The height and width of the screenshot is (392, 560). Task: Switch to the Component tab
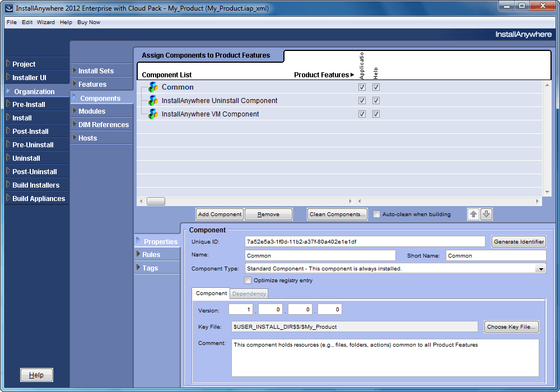pos(211,293)
